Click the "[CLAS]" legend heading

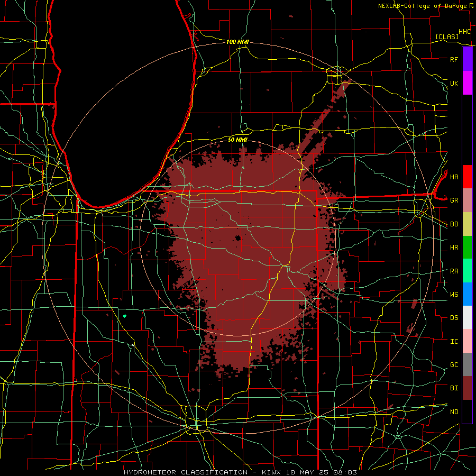tap(447, 36)
